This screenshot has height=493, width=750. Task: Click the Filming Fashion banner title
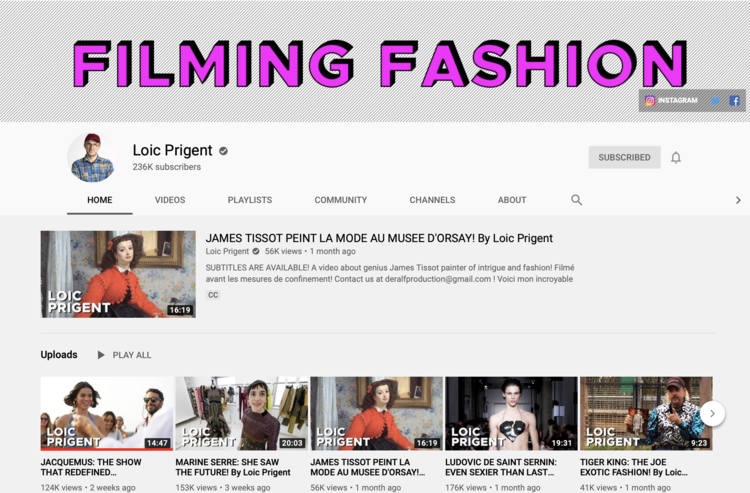pyautogui.click(x=380, y=64)
